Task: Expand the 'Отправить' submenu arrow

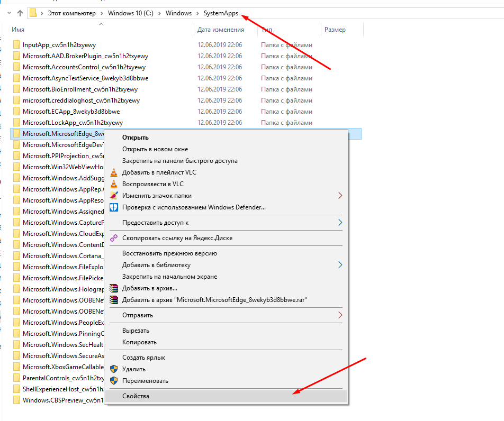Action: pyautogui.click(x=340, y=315)
